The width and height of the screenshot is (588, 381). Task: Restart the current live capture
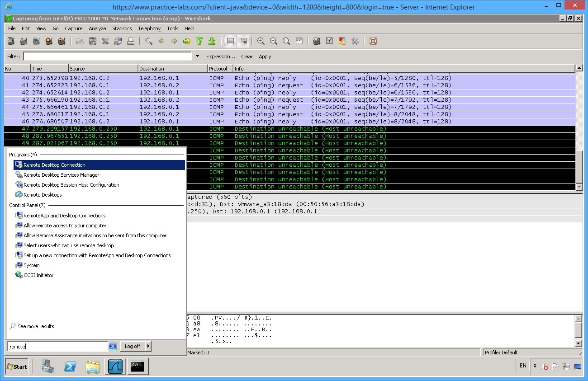pyautogui.click(x=62, y=41)
